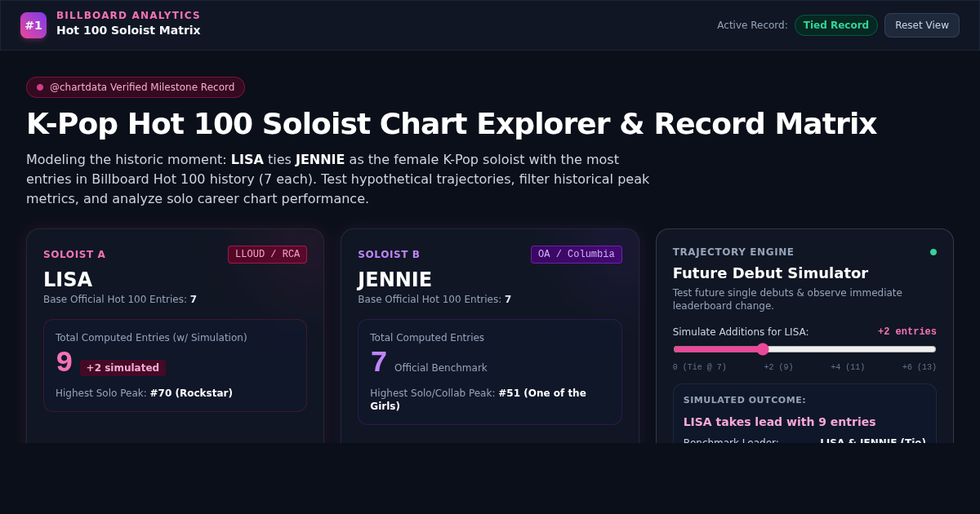
Task: Click the Reset View button
Action: coord(921,25)
